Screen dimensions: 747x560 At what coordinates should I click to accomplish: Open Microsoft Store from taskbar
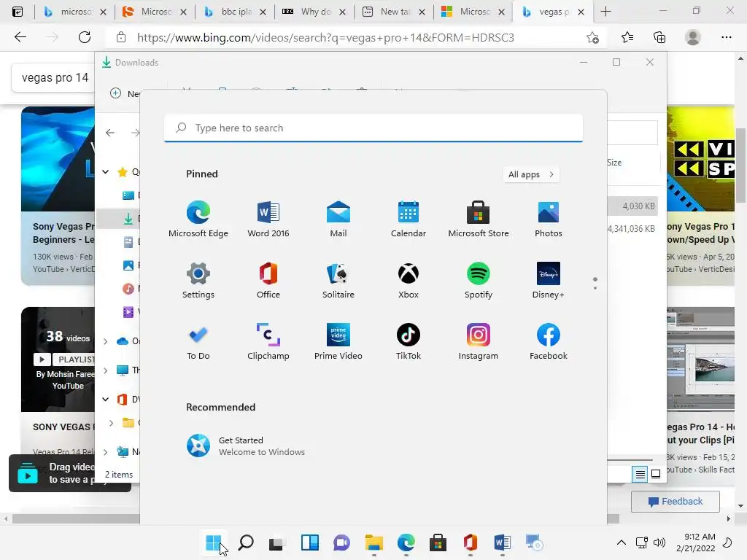[x=438, y=542]
